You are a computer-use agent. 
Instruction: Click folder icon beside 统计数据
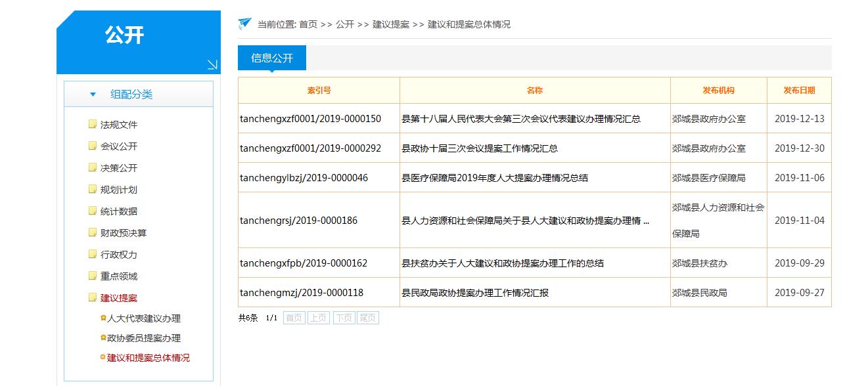coord(93,211)
